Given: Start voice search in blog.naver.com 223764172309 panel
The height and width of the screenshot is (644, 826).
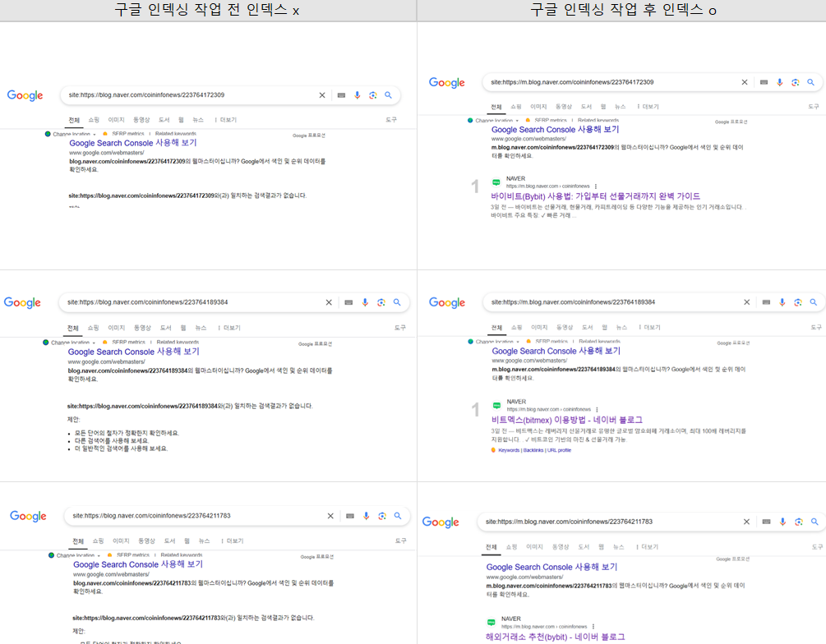Looking at the screenshot, I should click(x=358, y=95).
